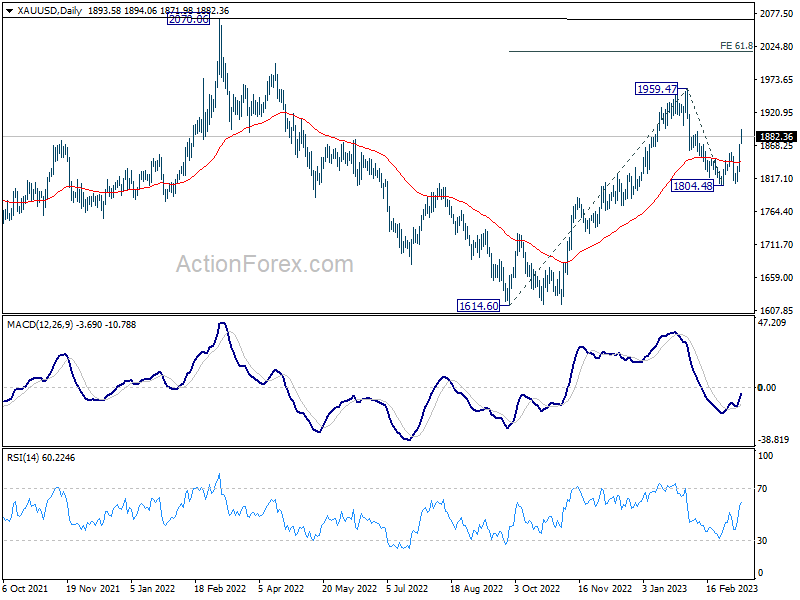The width and height of the screenshot is (800, 600).
Task: Click the 1973.65 price axis value
Action: (776, 80)
